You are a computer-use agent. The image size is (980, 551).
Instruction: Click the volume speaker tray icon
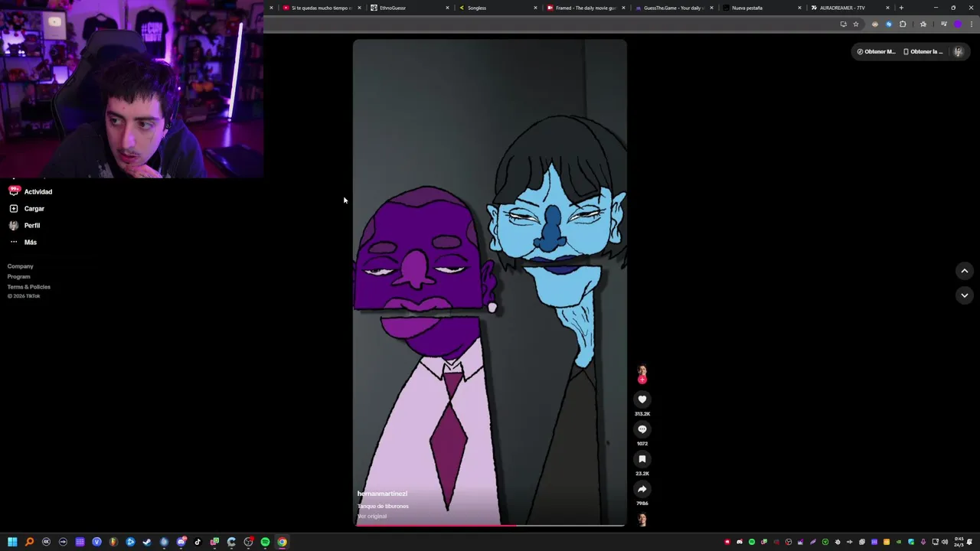coord(945,542)
